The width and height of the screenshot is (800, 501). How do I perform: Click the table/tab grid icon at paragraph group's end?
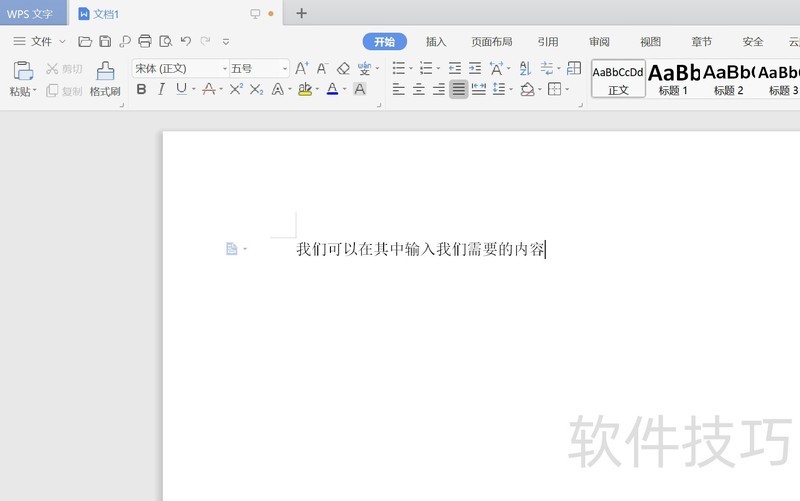coord(574,68)
